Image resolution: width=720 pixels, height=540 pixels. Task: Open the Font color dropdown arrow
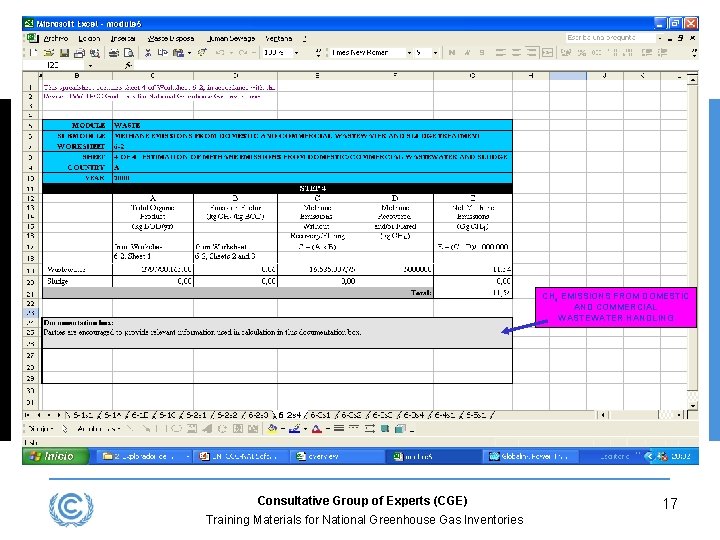point(327,429)
